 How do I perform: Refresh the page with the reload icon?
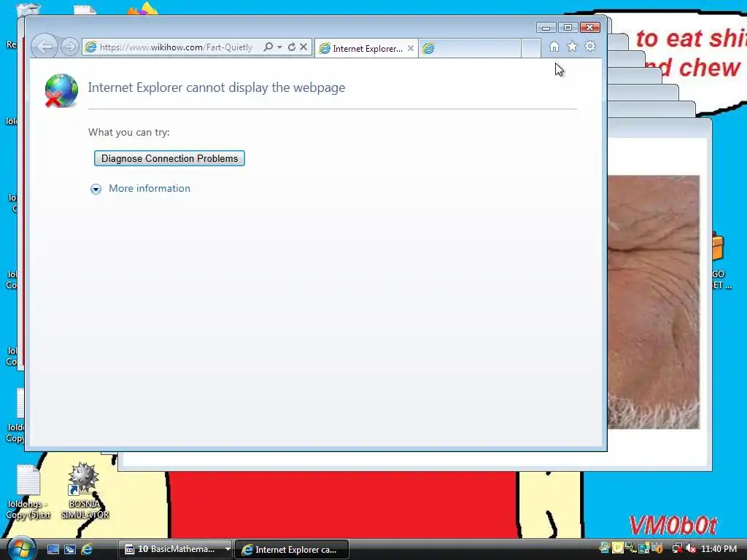(292, 47)
